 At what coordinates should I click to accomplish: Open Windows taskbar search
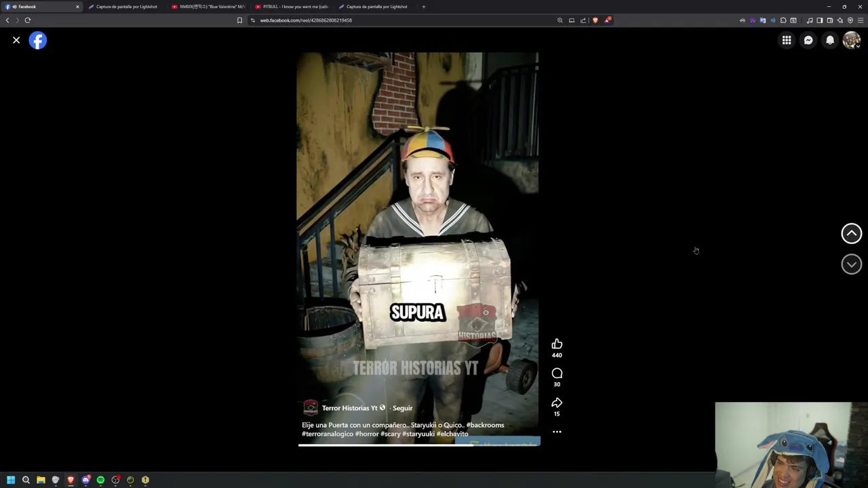[26, 480]
